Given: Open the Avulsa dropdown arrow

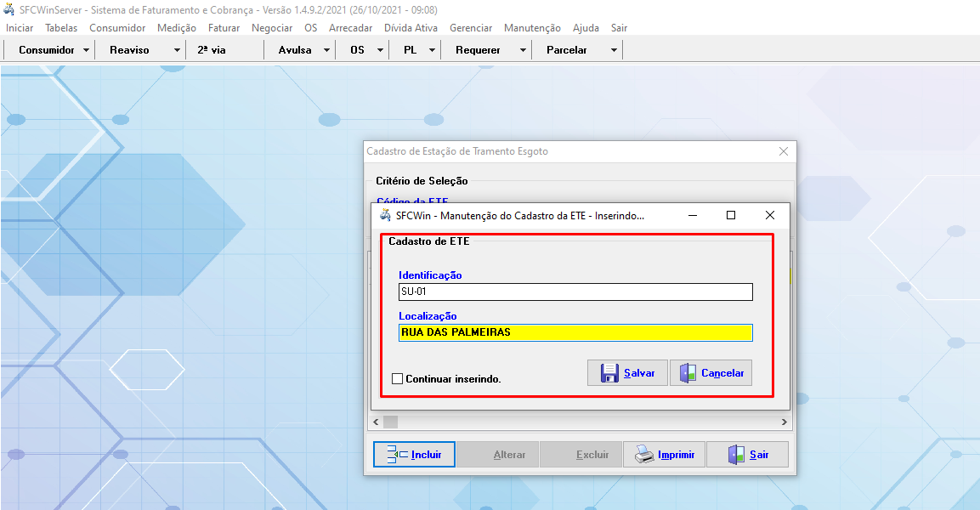Looking at the screenshot, I should 327,50.
